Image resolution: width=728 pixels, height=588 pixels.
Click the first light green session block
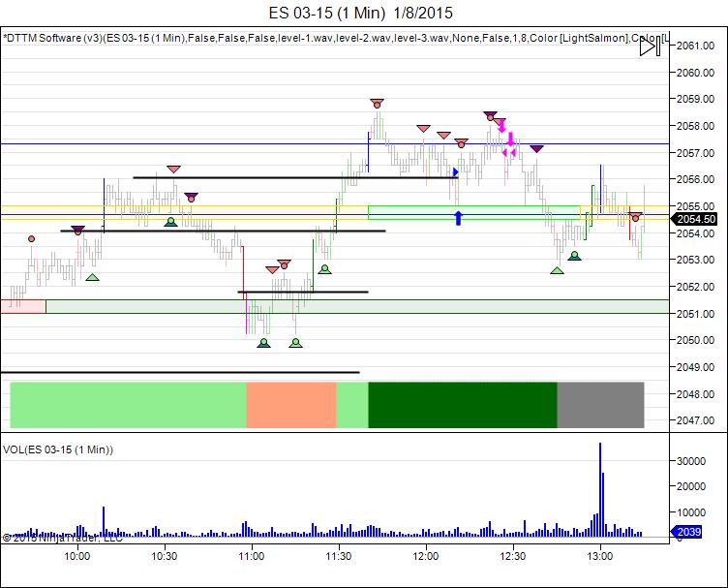(128, 405)
